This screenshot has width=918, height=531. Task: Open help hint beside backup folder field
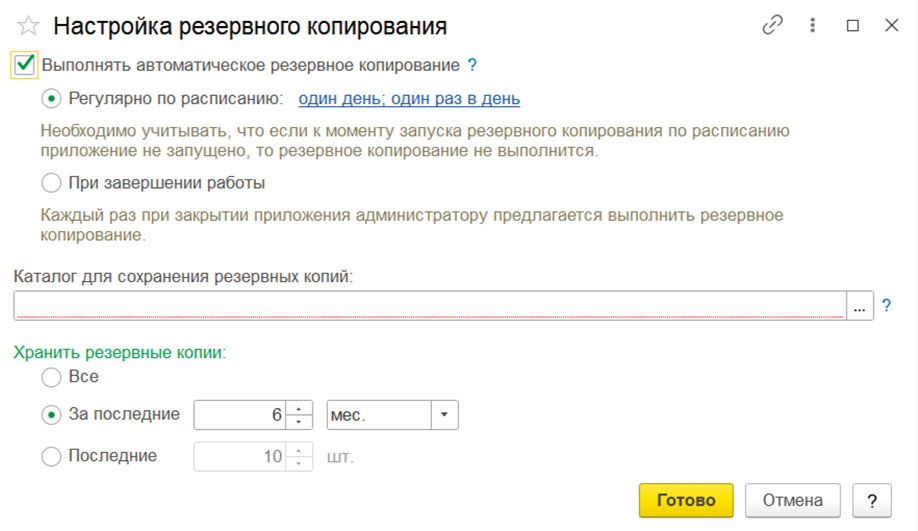tap(886, 305)
